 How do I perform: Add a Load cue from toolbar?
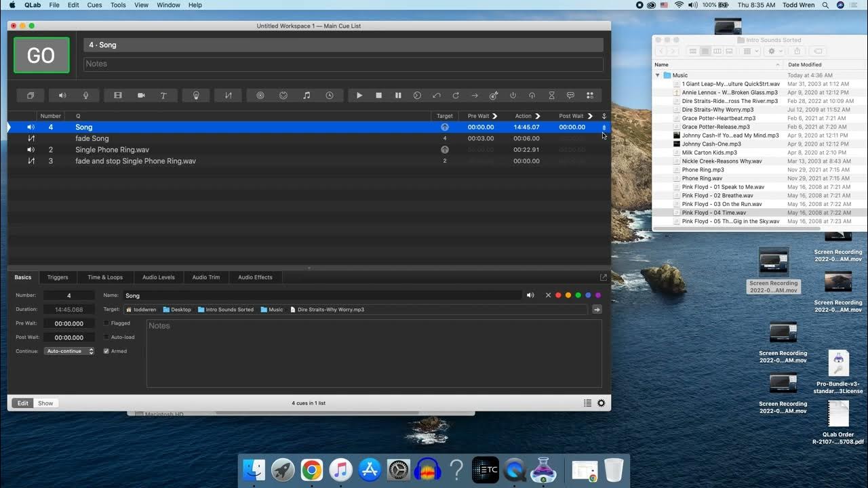[417, 96]
